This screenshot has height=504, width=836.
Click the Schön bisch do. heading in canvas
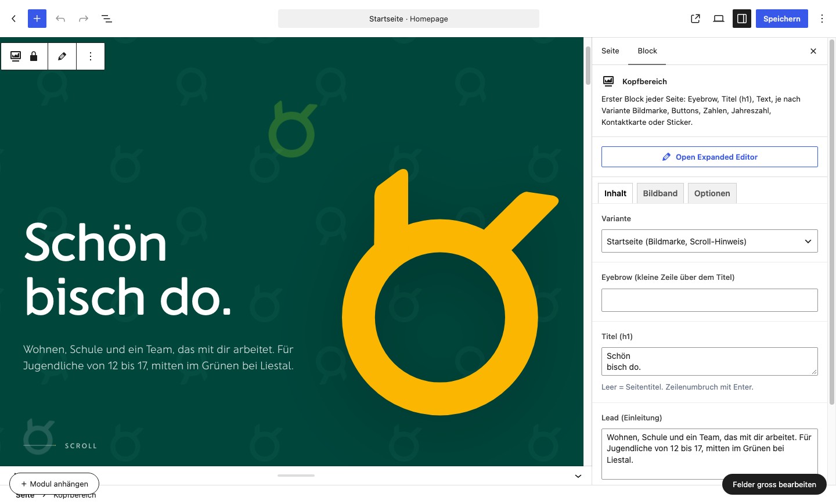coord(128,270)
